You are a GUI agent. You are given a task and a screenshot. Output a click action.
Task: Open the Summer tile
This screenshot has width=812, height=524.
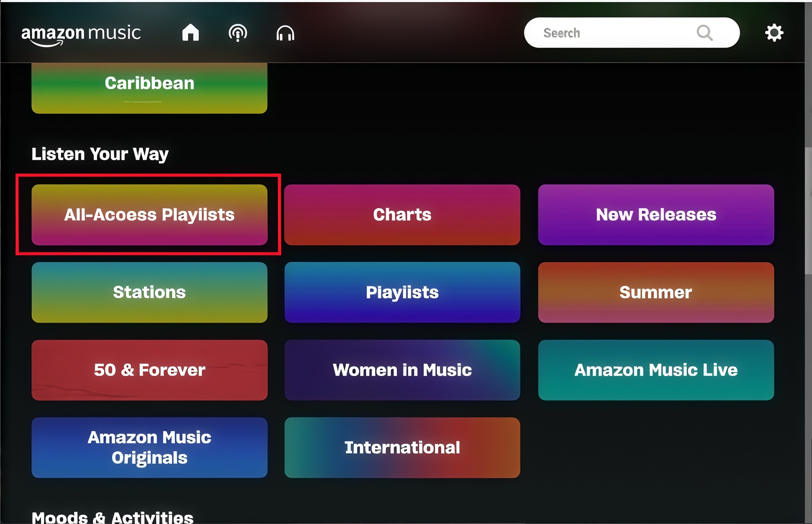tap(656, 292)
